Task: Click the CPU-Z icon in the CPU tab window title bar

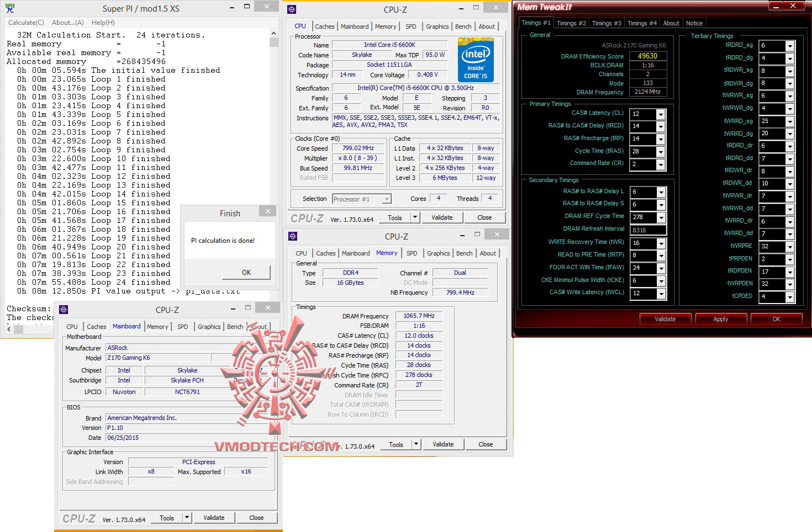Action: (x=292, y=9)
